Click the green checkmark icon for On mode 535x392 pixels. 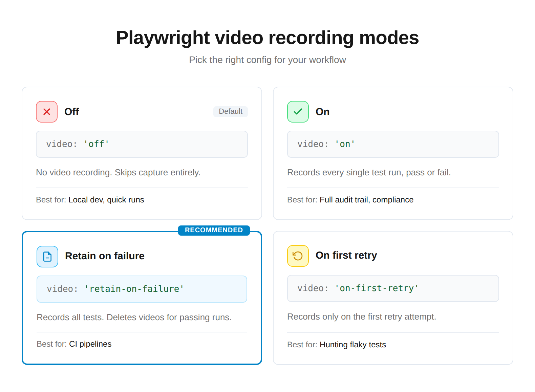tap(298, 112)
